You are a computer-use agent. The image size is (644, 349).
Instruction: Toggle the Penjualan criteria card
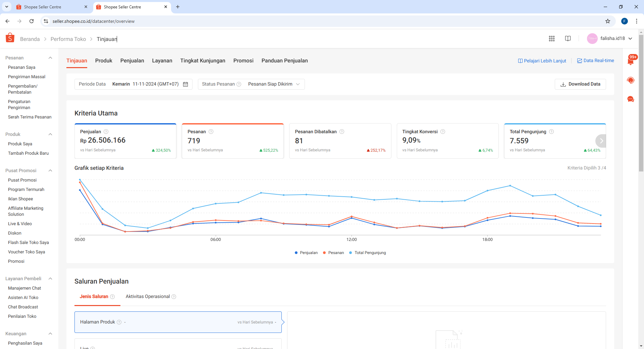(x=125, y=141)
